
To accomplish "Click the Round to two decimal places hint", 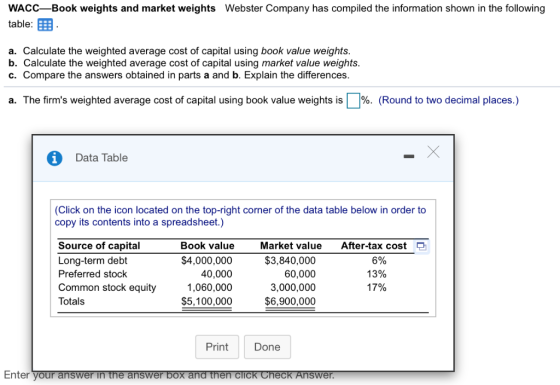I will (x=449, y=100).
